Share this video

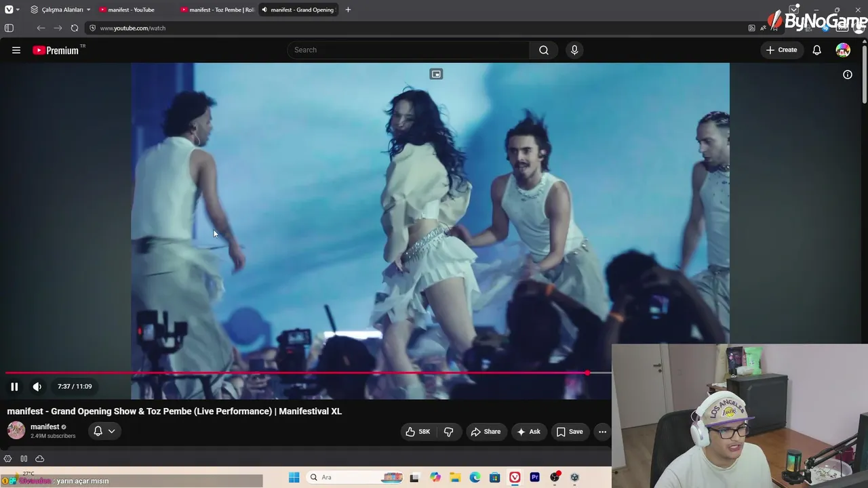[486, 432]
